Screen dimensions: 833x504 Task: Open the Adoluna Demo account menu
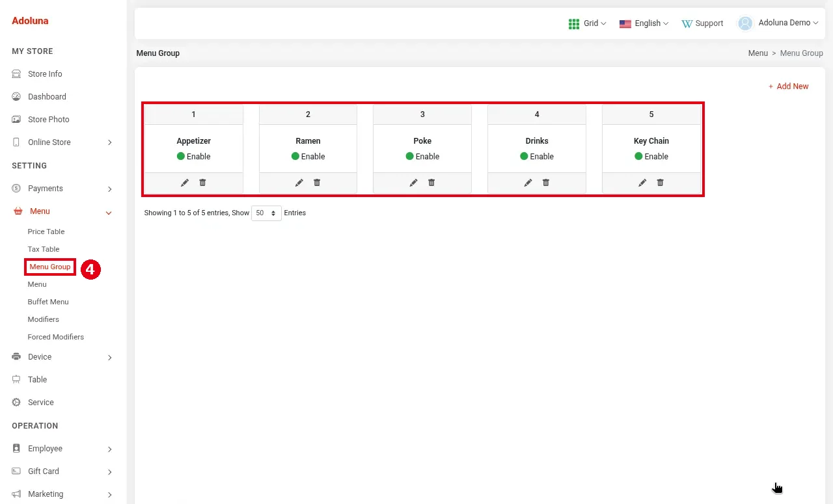(x=788, y=23)
